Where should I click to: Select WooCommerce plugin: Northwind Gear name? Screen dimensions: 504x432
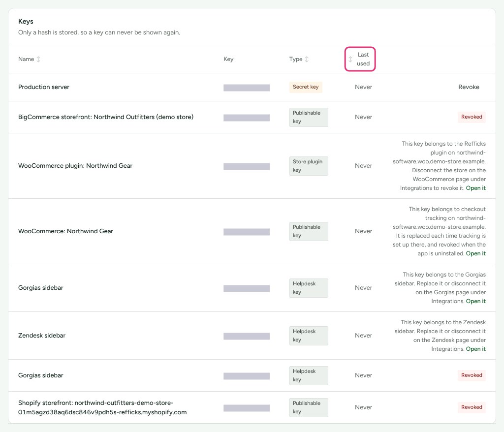(x=75, y=166)
